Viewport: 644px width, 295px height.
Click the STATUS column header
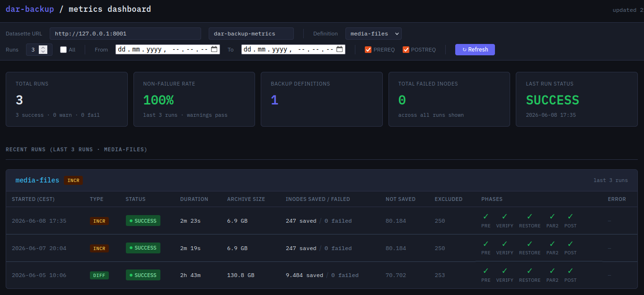coord(136,199)
